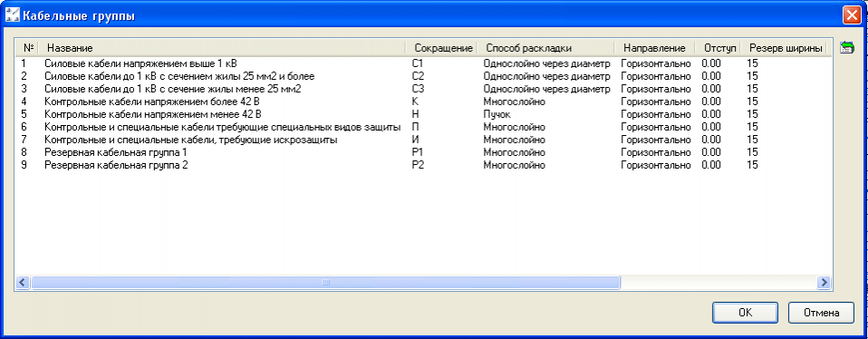Viewport: 868px width, 339px height.
Task: Click Однослойно через диаметр in row С2
Action: click(x=546, y=76)
